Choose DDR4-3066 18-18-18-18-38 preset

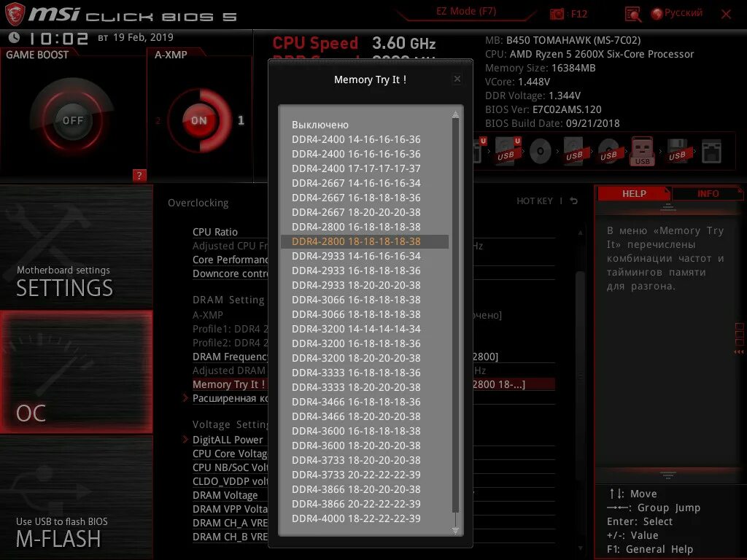tap(356, 314)
